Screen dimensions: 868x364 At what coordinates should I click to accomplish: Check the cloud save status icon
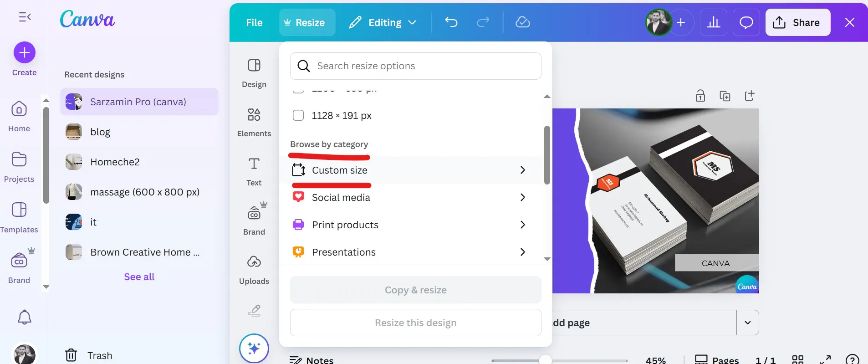523,22
